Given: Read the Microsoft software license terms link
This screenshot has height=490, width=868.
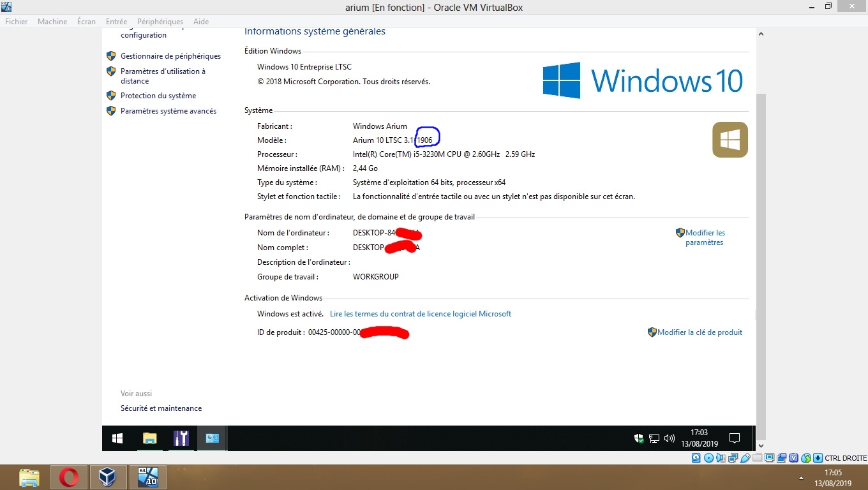Looking at the screenshot, I should point(420,314).
